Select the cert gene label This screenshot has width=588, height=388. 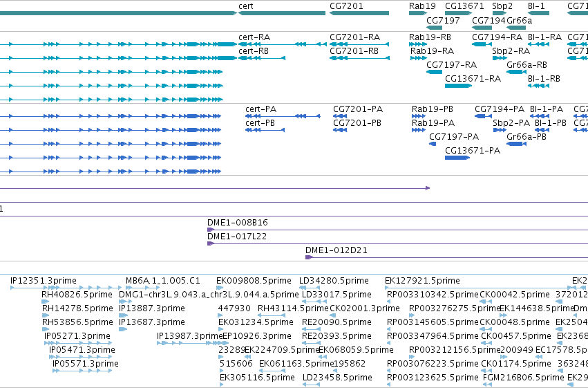[x=245, y=6]
